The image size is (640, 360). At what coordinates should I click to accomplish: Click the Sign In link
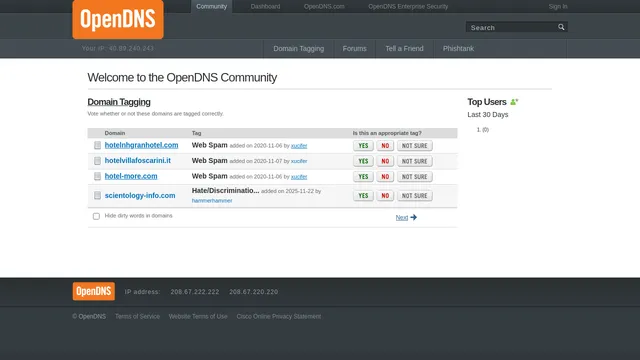tap(558, 7)
